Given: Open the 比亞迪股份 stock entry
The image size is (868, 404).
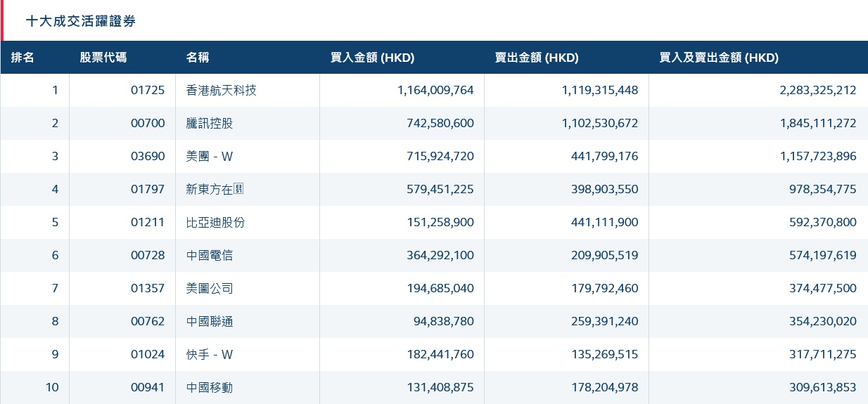Looking at the screenshot, I should pyautogui.click(x=215, y=223).
